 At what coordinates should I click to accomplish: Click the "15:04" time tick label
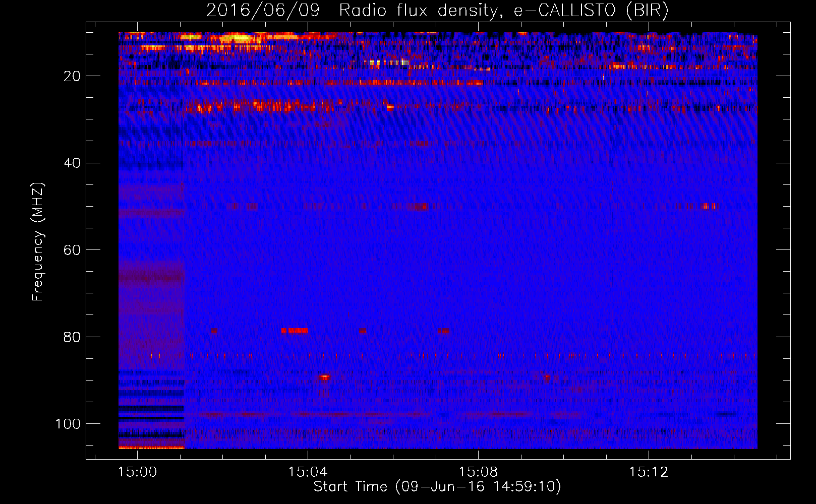click(x=308, y=472)
